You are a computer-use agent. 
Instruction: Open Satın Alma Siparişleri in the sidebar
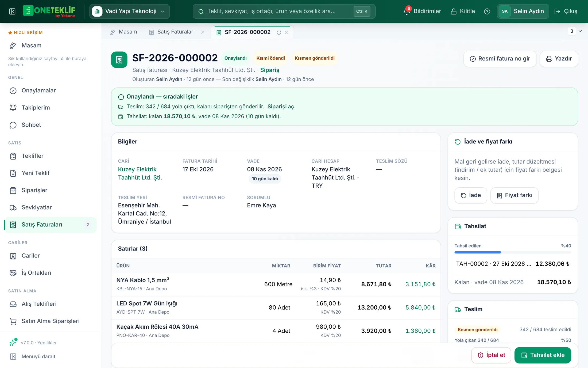(x=51, y=321)
